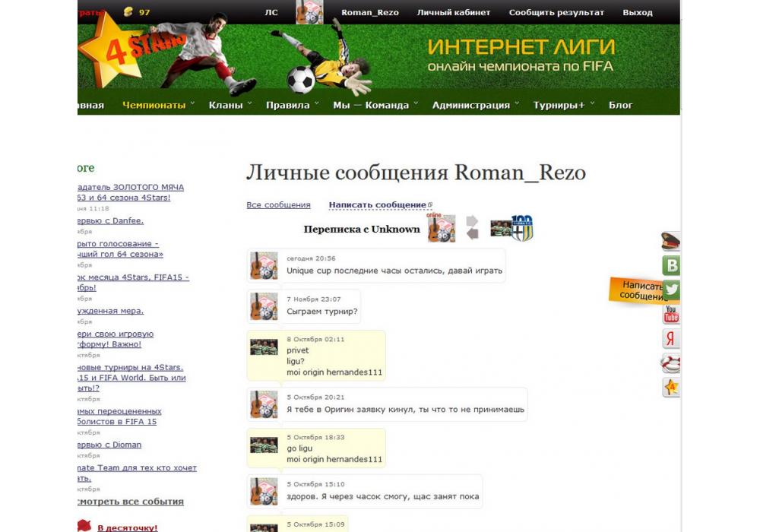The image size is (760, 532).
Task: Open the Ultimate Team news link
Action: (x=137, y=473)
